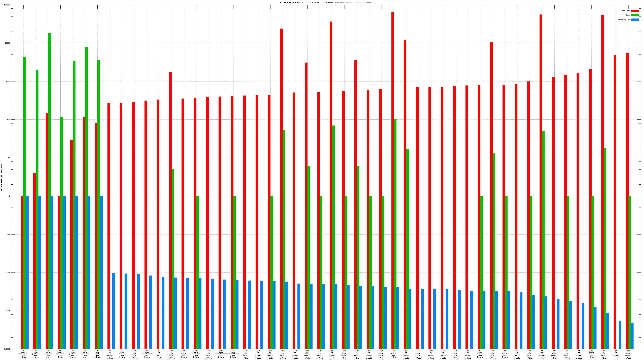Viewport: 644px width, 362px height.
Task: Click the 'zen.spamhaus.org 6 hops' x-axis label
Action: click(x=196, y=354)
